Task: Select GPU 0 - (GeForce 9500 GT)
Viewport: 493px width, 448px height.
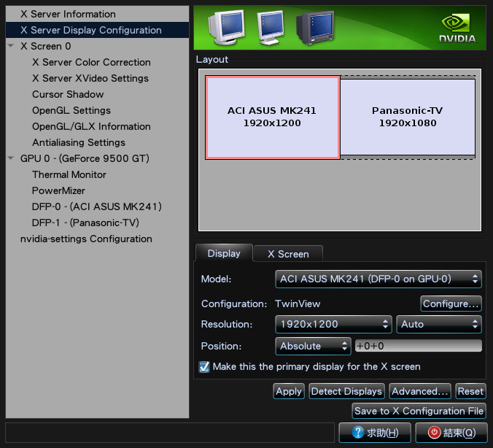Action: tap(97, 158)
